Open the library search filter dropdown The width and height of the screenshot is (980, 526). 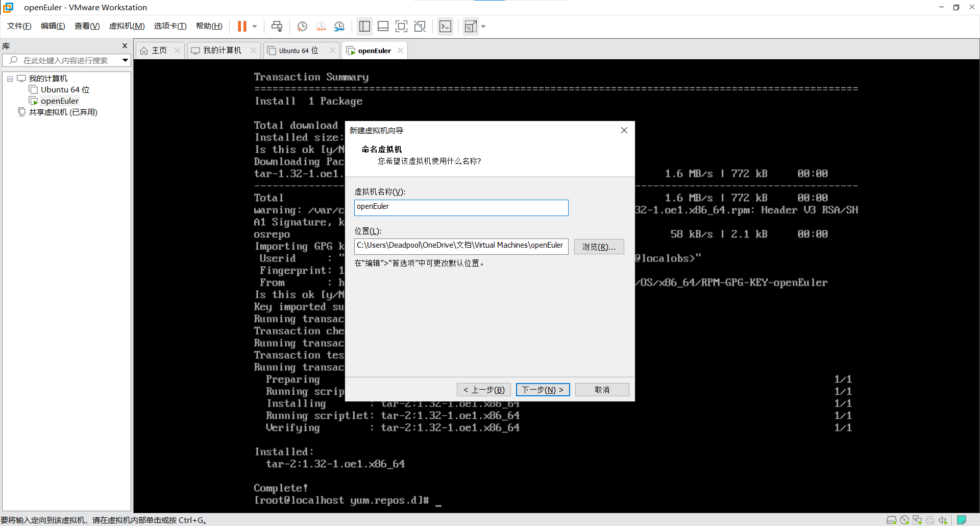coord(125,60)
